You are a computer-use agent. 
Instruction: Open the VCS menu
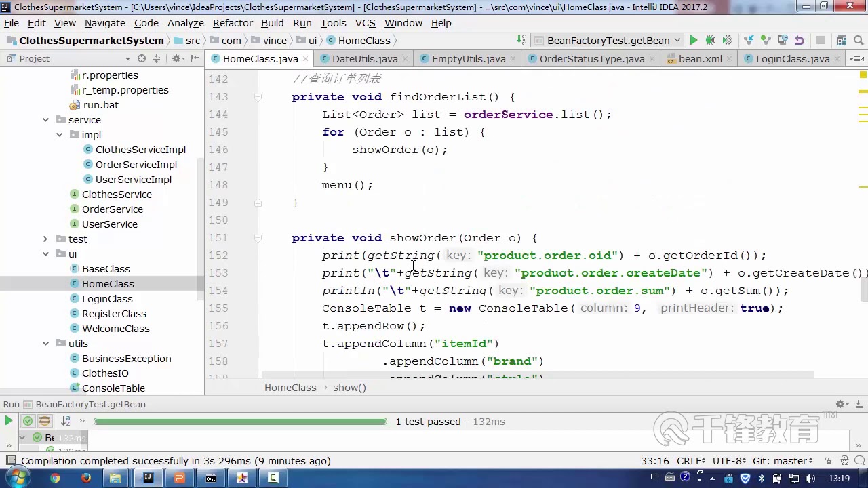(365, 23)
